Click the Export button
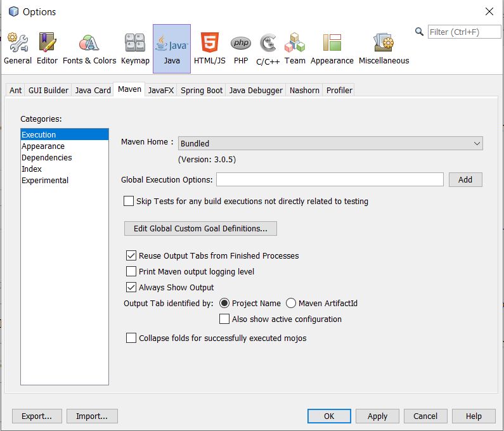The height and width of the screenshot is (431, 504). (37, 416)
